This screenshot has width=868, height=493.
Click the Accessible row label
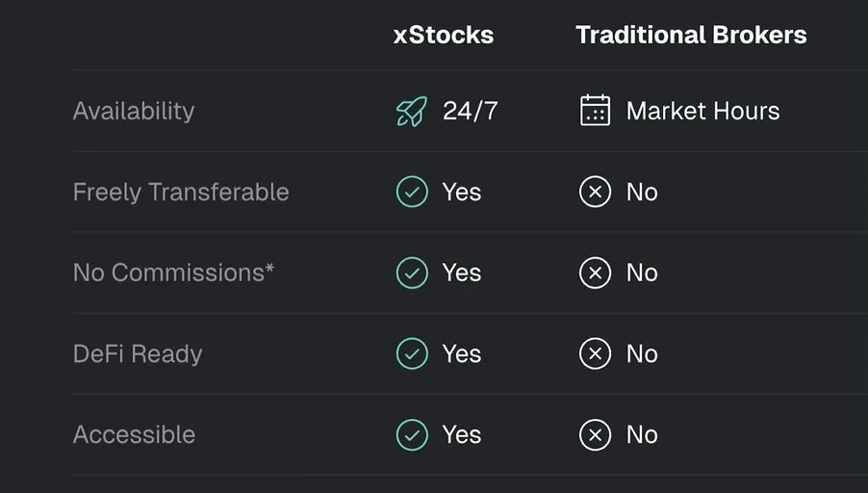point(134,434)
